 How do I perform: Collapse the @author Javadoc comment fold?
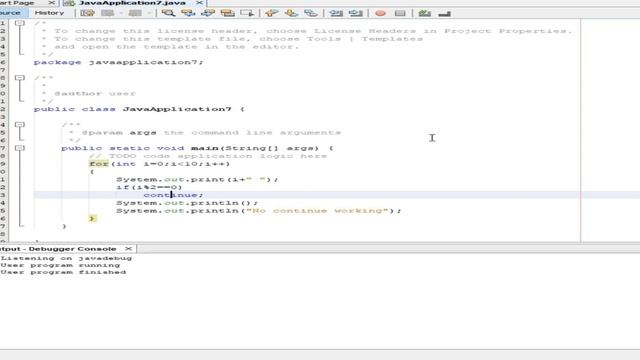click(x=20, y=78)
